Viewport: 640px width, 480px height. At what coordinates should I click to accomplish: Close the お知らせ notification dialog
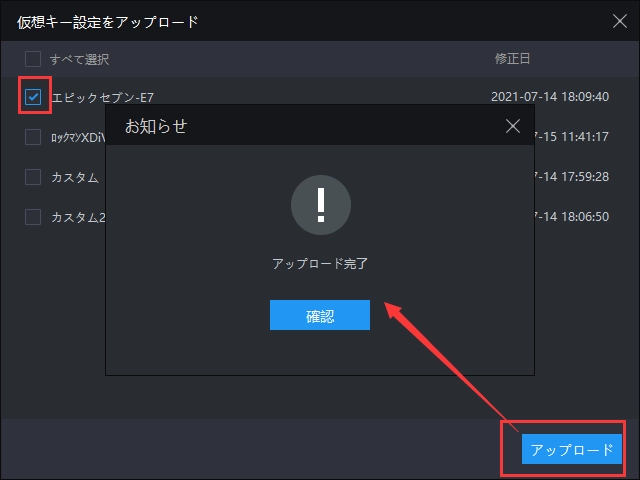pyautogui.click(x=513, y=126)
